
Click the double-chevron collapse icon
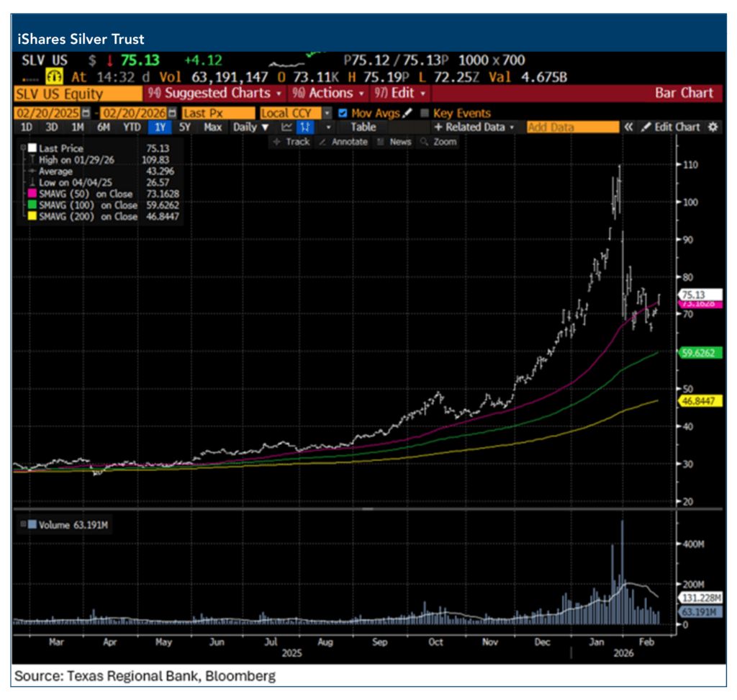click(x=628, y=127)
